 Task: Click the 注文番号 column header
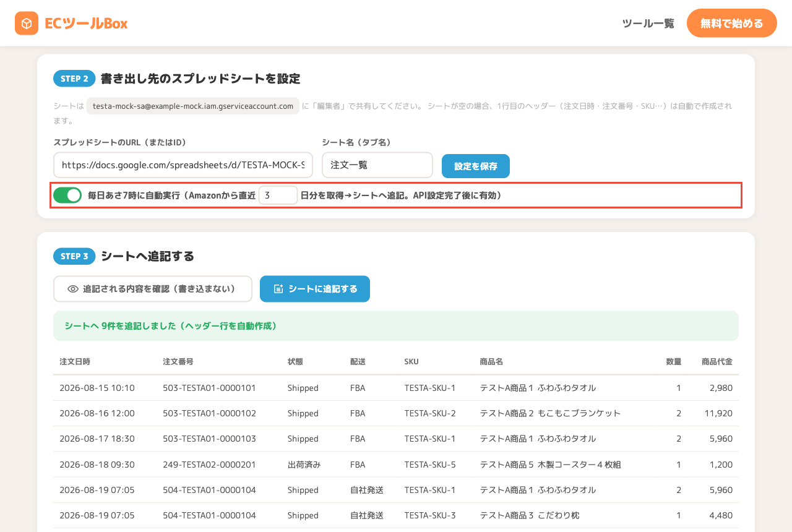click(178, 361)
